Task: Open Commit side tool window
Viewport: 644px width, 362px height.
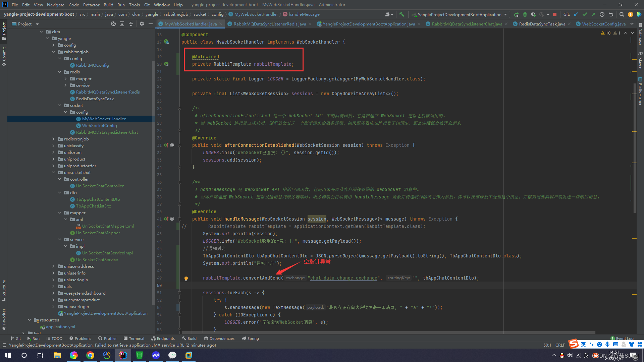Action: pos(4,56)
